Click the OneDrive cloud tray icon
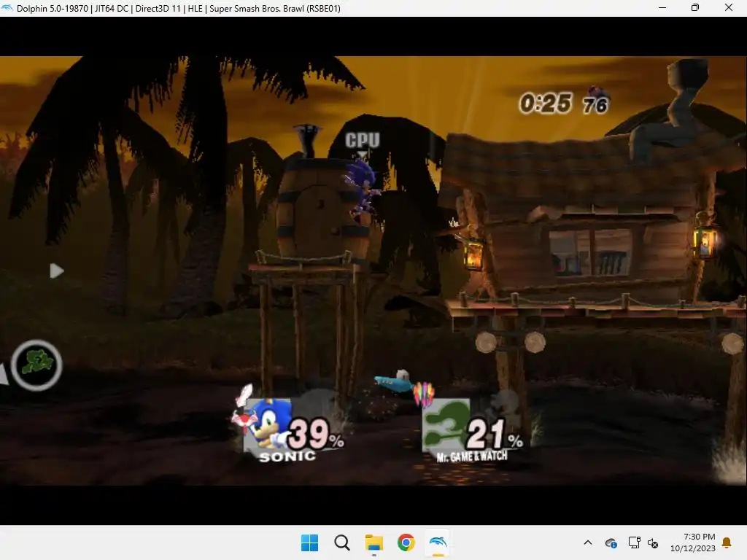 click(611, 542)
